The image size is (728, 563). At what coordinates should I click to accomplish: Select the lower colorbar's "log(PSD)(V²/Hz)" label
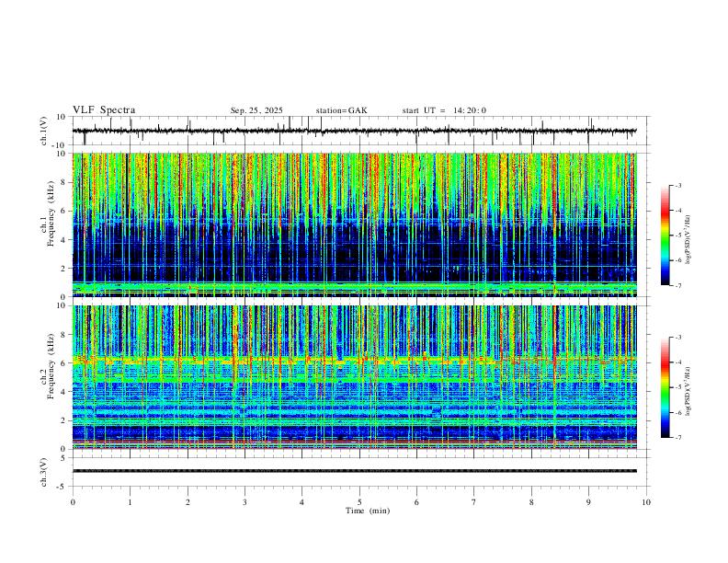click(688, 392)
